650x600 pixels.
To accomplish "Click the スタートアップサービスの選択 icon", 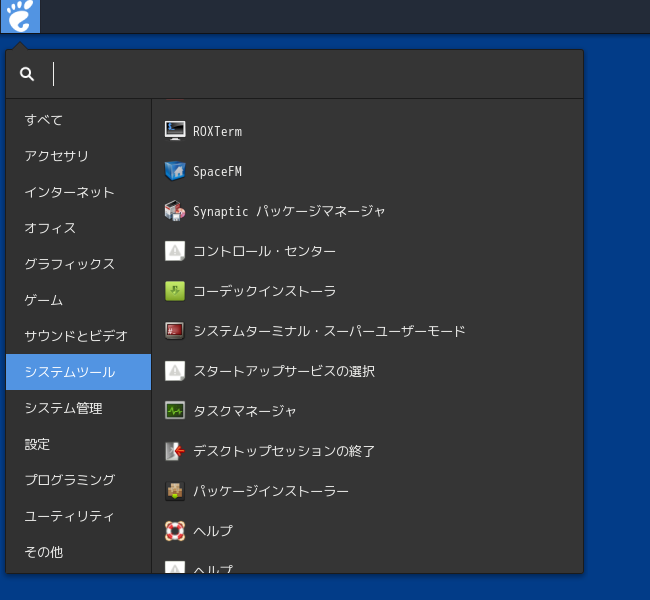I will click(x=175, y=371).
